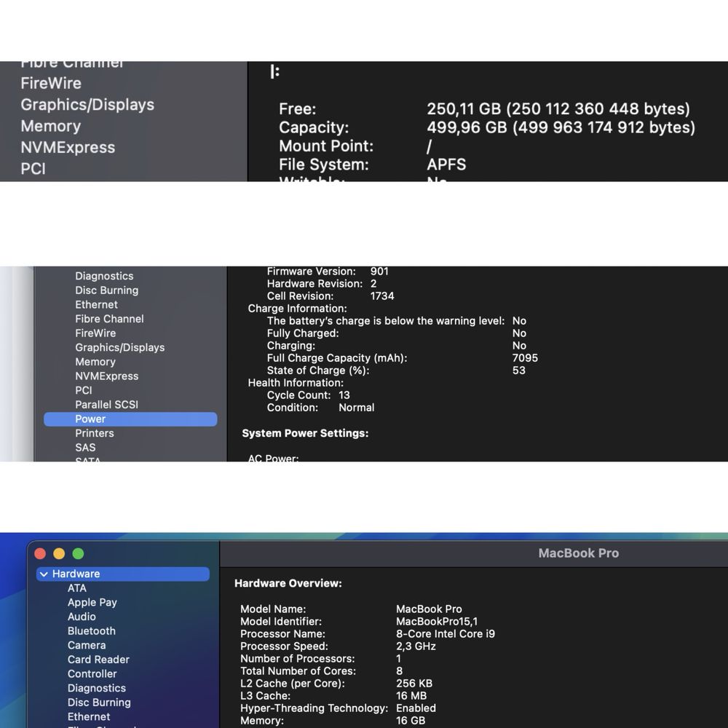The height and width of the screenshot is (728, 728).
Task: Click the Hyper-Threading value Enabled
Action: pyautogui.click(x=416, y=708)
